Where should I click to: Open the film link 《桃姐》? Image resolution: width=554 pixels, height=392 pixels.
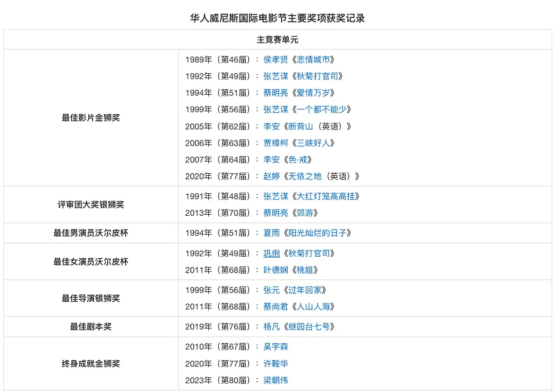click(305, 270)
